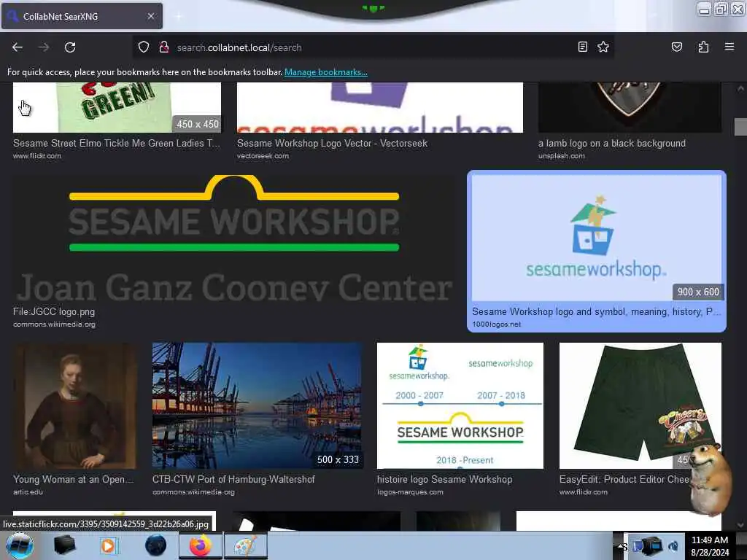Open the JGCC logo Sesame Workshop image
Screen dimensions: 747x560
tap(234, 238)
